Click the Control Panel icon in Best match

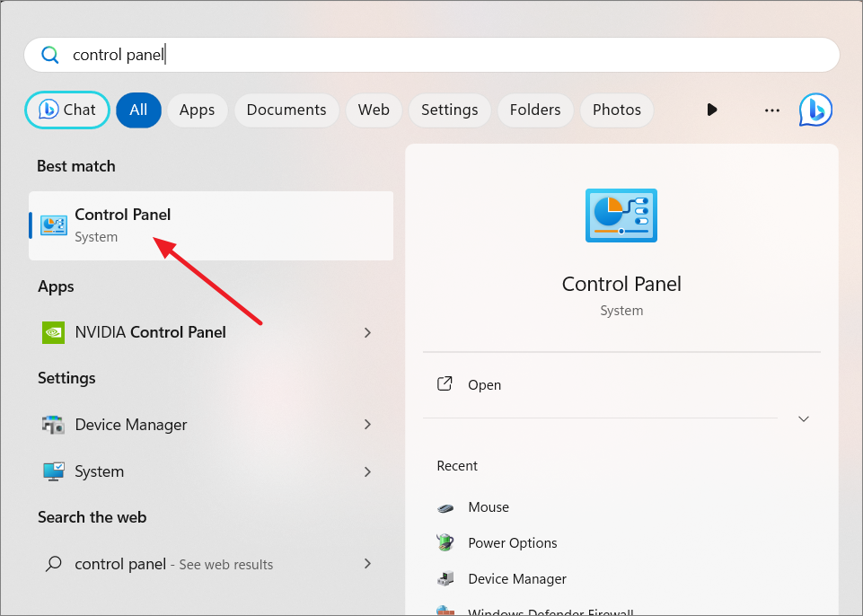pyautogui.click(x=54, y=225)
